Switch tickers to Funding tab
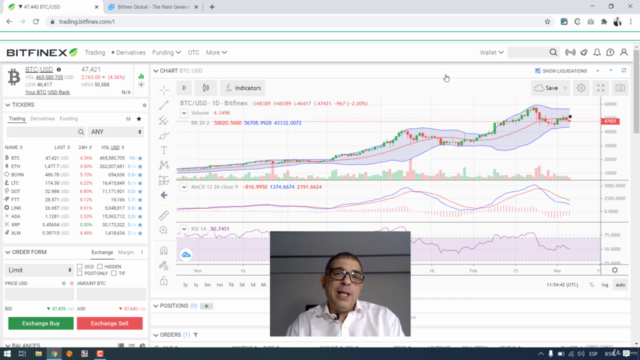 click(69, 119)
